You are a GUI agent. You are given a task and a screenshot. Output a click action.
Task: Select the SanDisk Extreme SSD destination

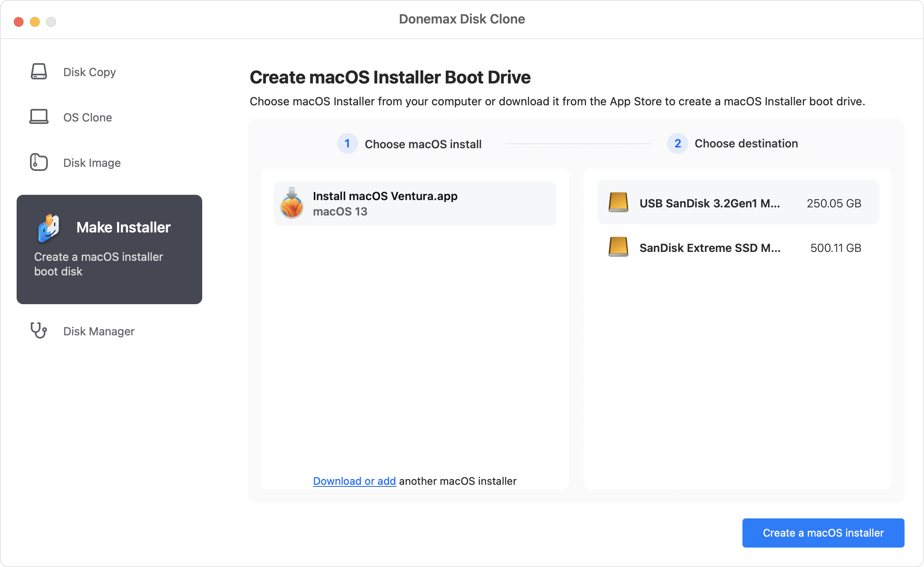pyautogui.click(x=738, y=247)
